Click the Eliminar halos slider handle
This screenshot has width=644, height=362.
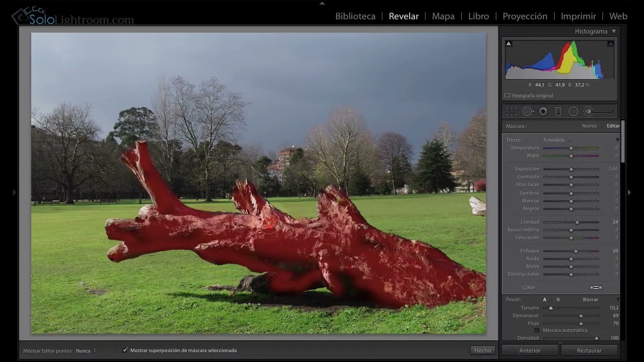(x=571, y=275)
